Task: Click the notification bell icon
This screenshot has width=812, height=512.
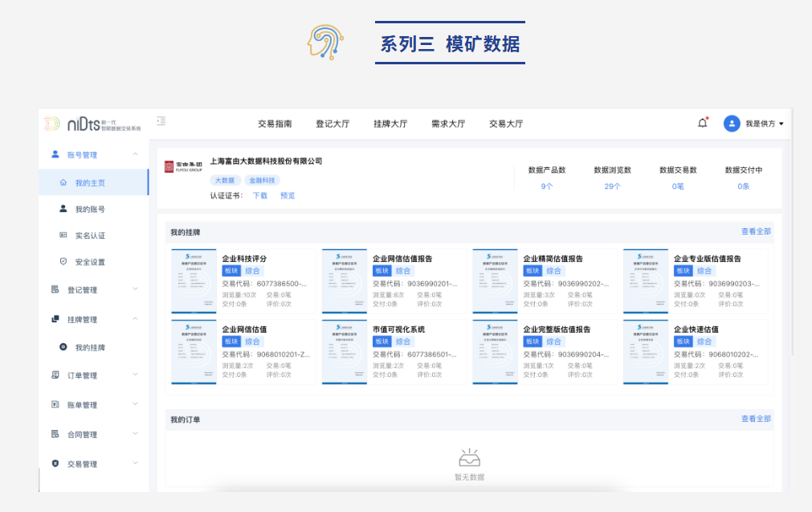Action: click(x=703, y=123)
